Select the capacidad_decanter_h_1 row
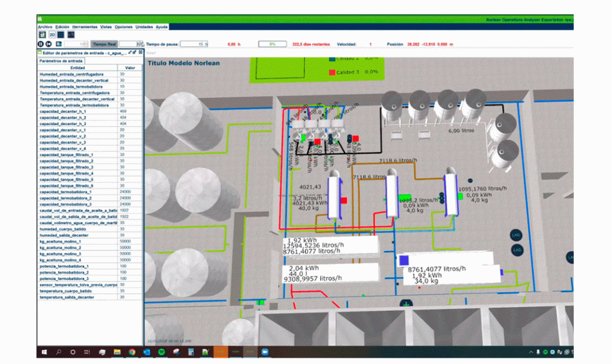 click(x=90, y=112)
